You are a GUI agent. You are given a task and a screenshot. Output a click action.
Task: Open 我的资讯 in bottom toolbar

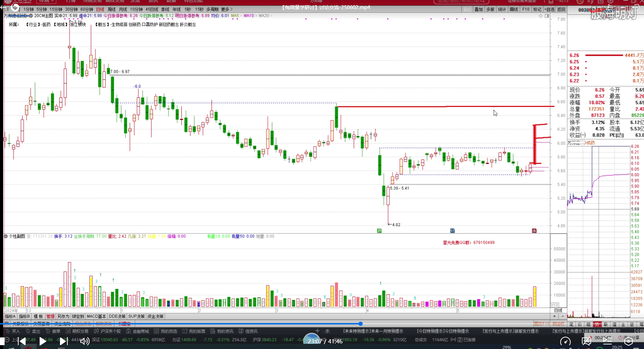point(222,331)
